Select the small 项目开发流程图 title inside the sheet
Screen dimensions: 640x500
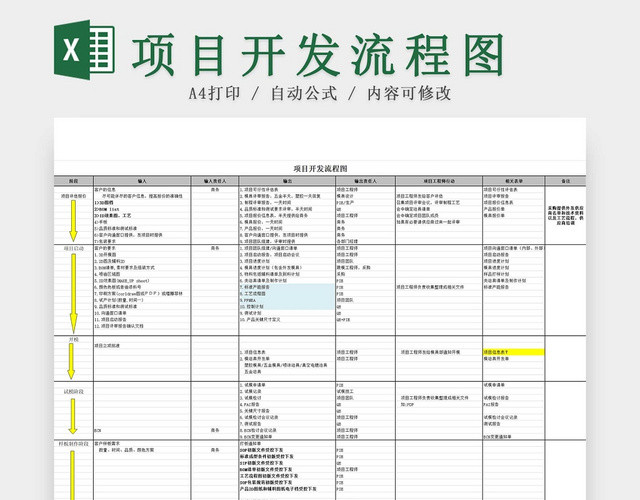tap(320, 169)
